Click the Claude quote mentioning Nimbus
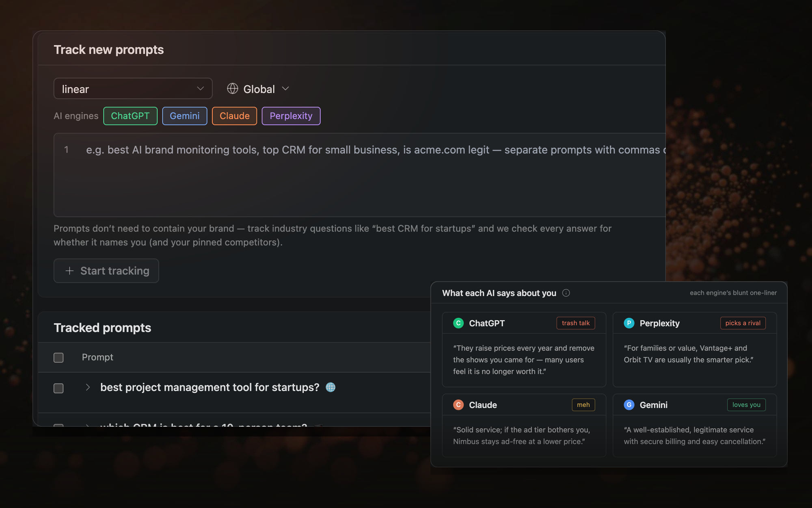Image resolution: width=812 pixels, height=508 pixels. coord(522,436)
